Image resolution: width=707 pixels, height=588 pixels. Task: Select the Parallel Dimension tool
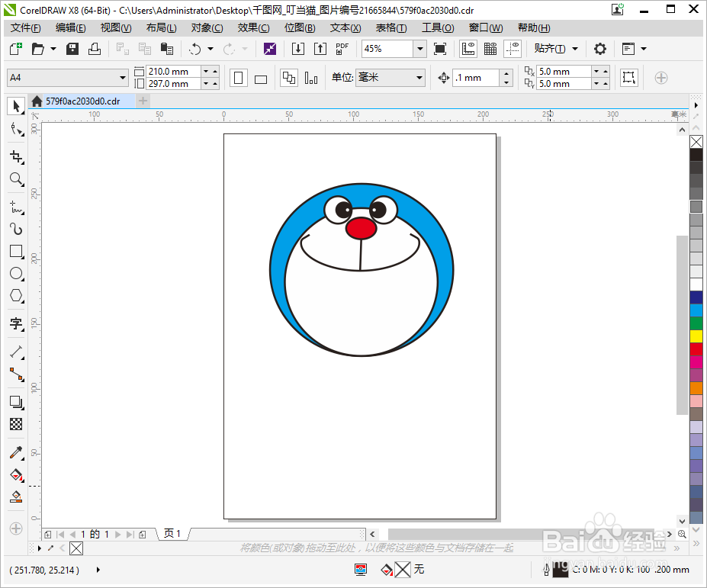16,352
